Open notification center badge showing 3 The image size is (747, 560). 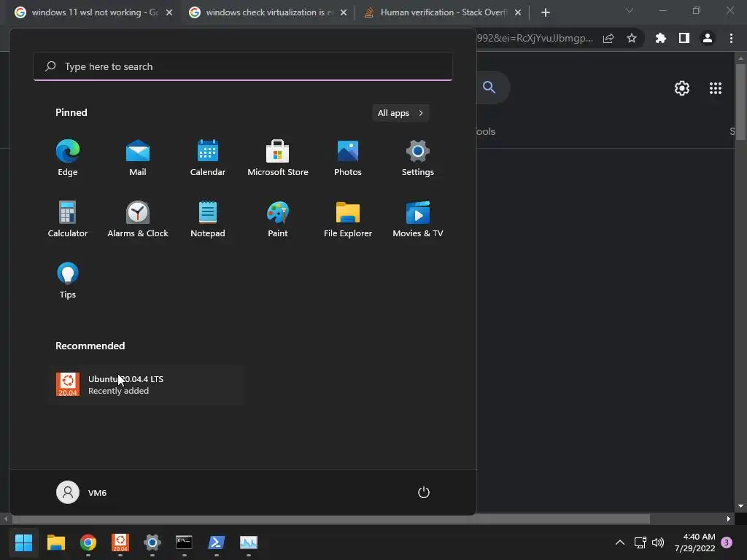(x=727, y=542)
